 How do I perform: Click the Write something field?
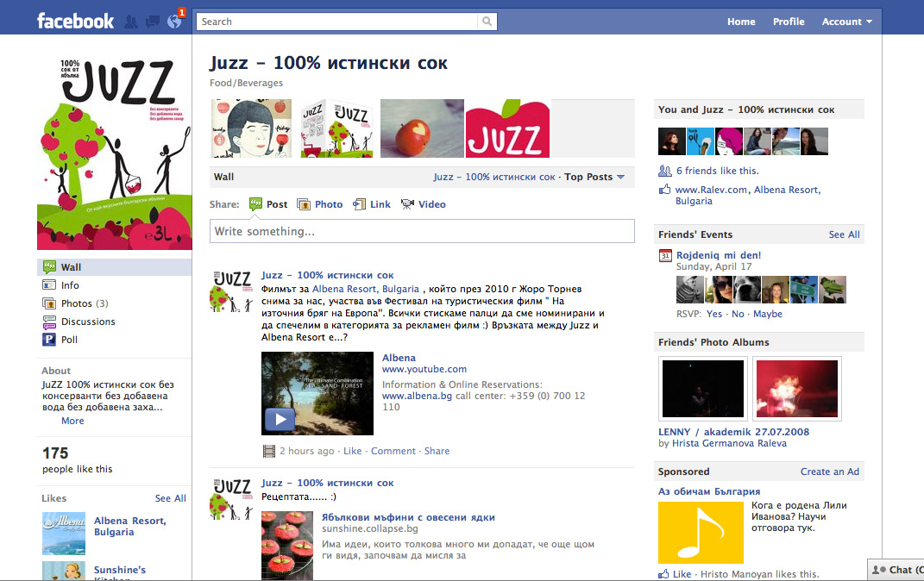(422, 231)
